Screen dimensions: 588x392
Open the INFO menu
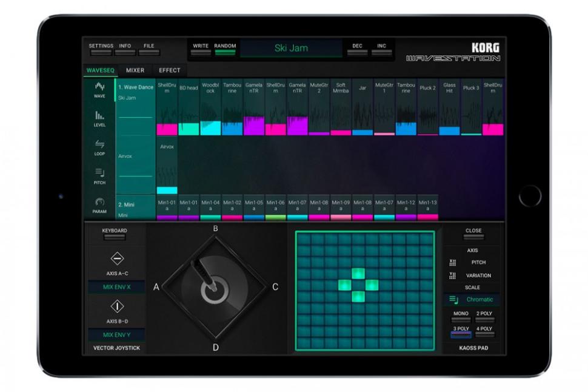tap(125, 49)
